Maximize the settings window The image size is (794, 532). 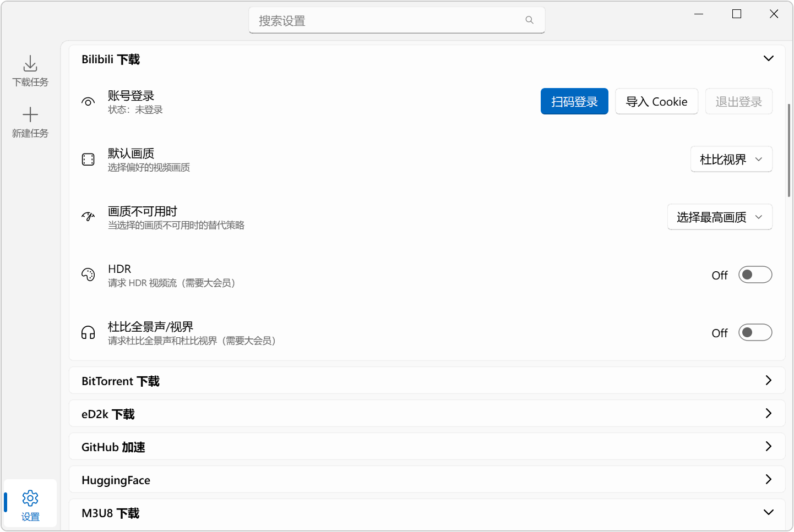tap(736, 14)
